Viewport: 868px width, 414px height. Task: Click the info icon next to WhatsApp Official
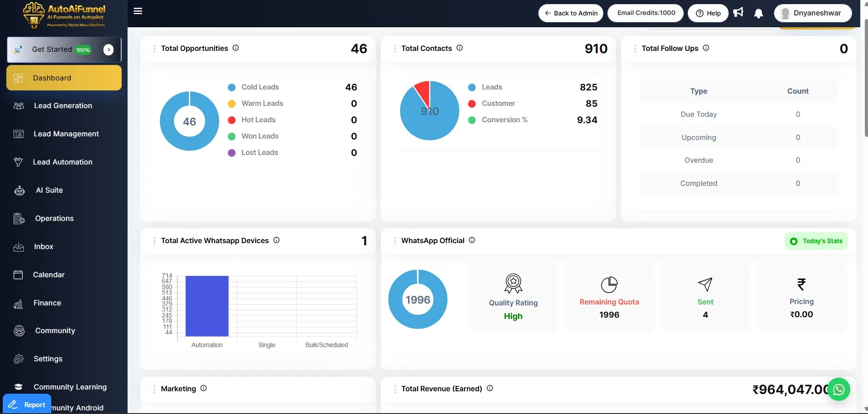pos(472,240)
